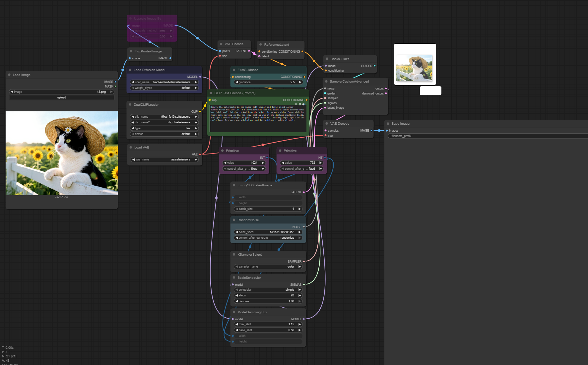Image resolution: width=588 pixels, height=365 pixels.
Task: Click the SIGMAS output port on BasicScheduler
Action: (x=304, y=285)
